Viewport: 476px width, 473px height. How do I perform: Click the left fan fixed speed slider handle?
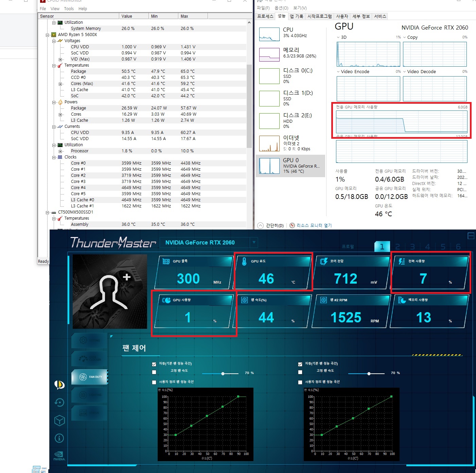click(223, 374)
